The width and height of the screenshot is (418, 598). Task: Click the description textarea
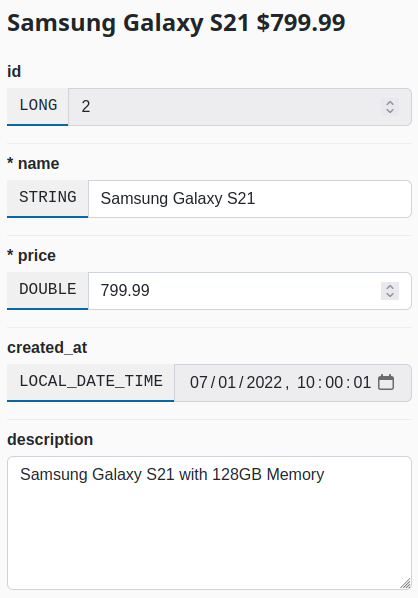(209, 523)
